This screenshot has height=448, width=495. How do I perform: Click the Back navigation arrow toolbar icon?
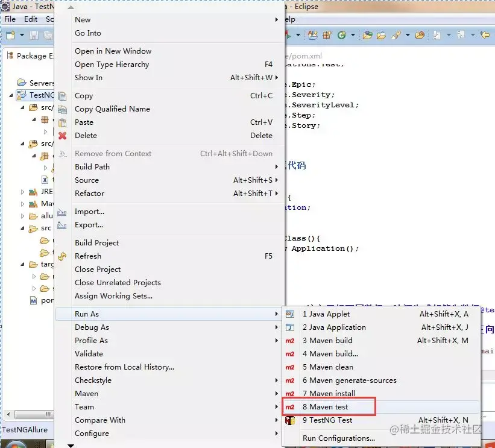[485, 34]
